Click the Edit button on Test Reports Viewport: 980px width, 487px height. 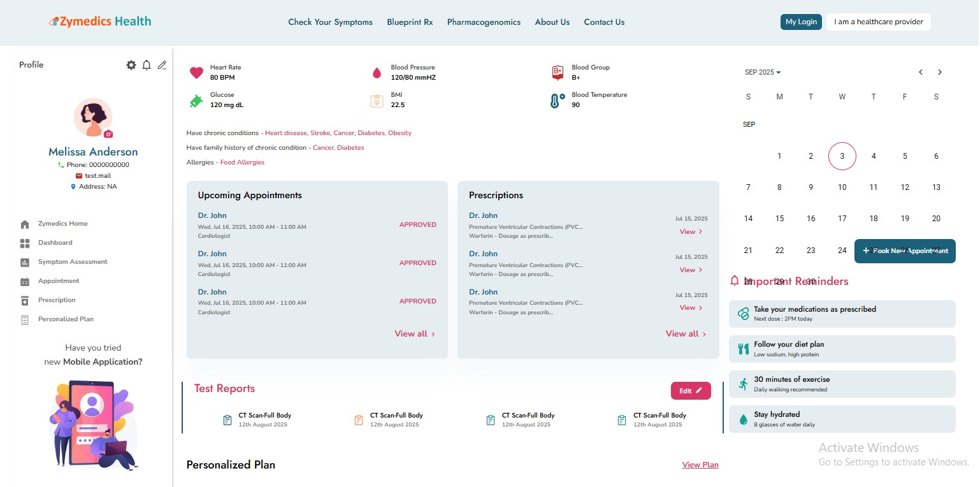[691, 390]
